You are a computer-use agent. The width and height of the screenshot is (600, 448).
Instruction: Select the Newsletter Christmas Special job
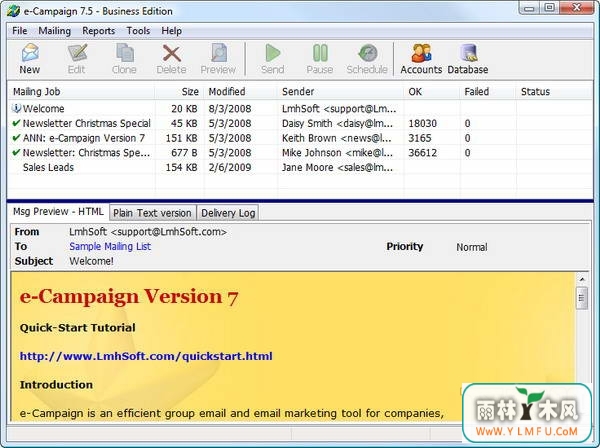[300, 123]
